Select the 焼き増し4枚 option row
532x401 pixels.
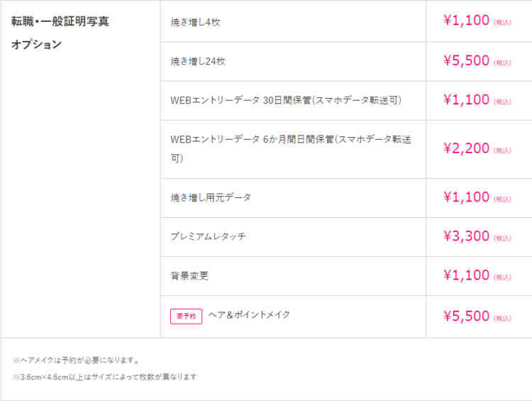(x=346, y=21)
